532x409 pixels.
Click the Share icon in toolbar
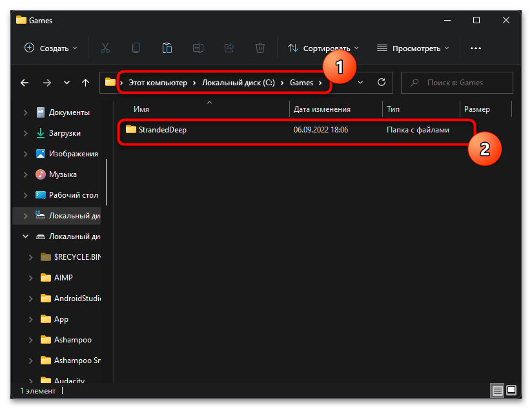(x=229, y=48)
